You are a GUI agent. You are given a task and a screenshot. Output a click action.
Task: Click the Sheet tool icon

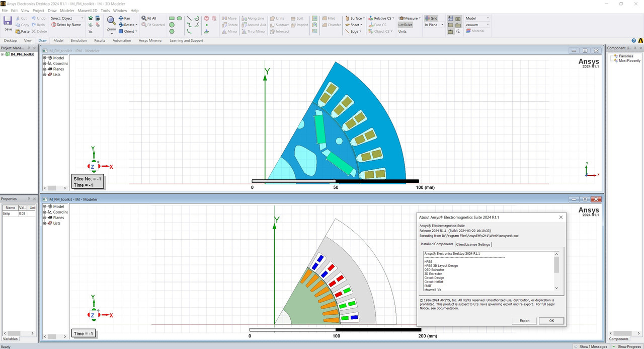click(x=347, y=25)
